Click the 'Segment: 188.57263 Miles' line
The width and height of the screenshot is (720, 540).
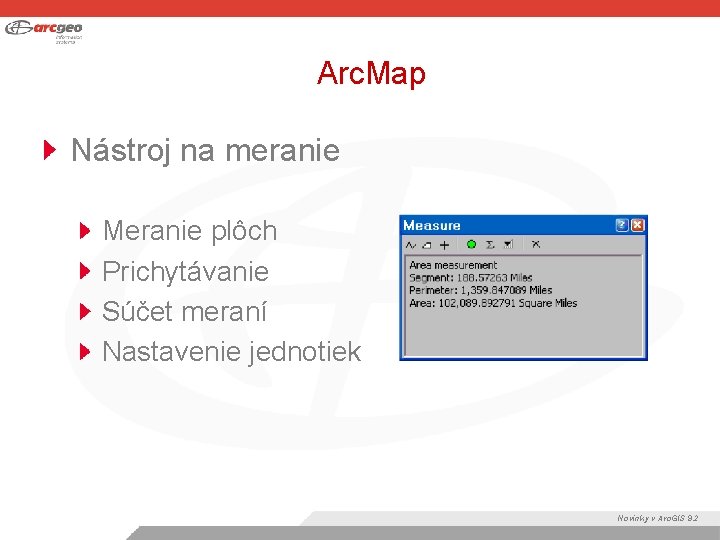(470, 277)
